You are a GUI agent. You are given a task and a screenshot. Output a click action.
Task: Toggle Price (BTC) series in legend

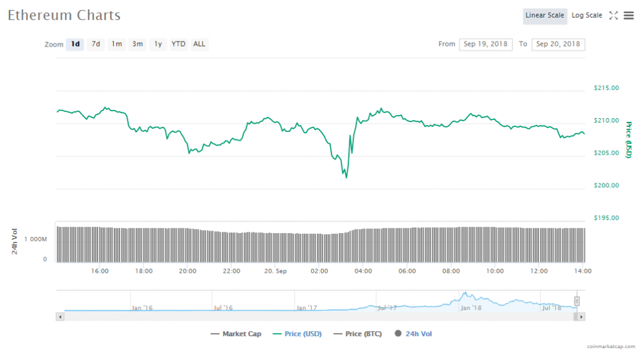358,334
